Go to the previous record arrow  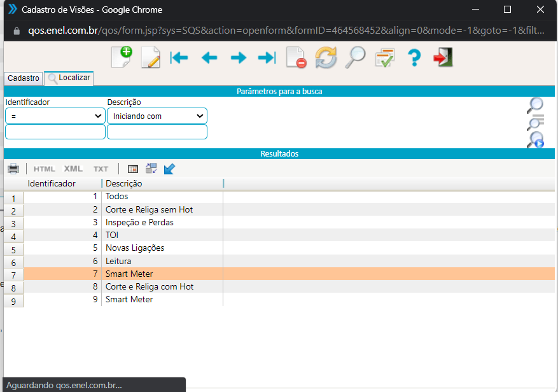click(x=209, y=58)
